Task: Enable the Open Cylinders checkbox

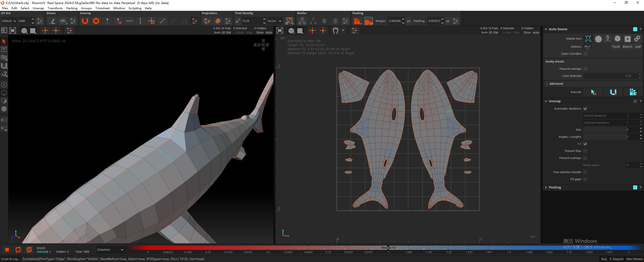Action: click(585, 54)
